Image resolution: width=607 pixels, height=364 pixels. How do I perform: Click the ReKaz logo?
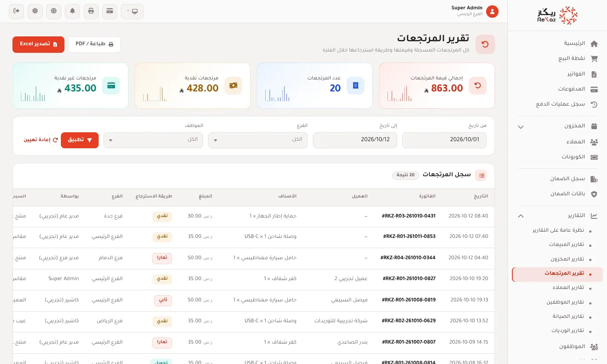click(x=557, y=16)
